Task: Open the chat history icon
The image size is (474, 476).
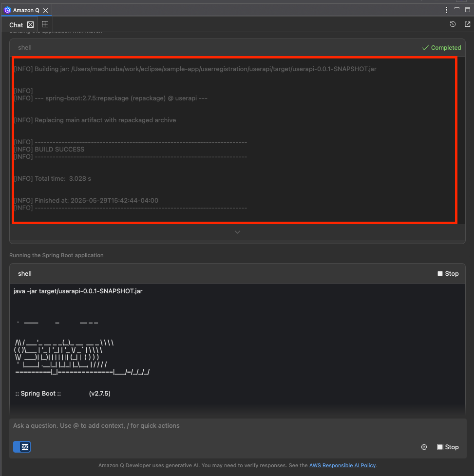Action: click(x=452, y=24)
